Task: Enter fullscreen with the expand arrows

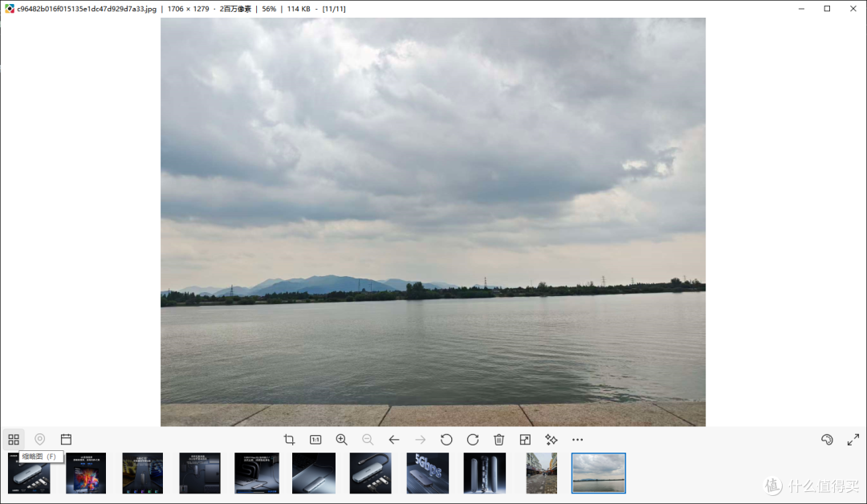Action: coord(853,439)
